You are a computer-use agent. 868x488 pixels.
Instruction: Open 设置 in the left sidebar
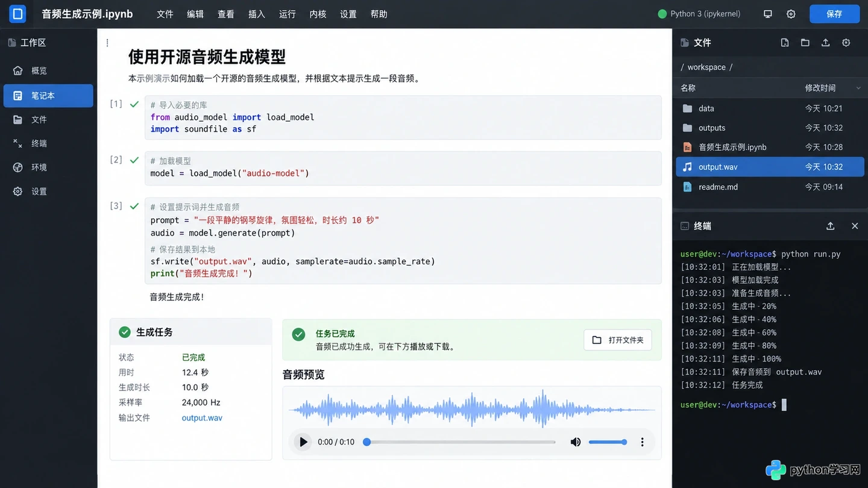pos(48,192)
